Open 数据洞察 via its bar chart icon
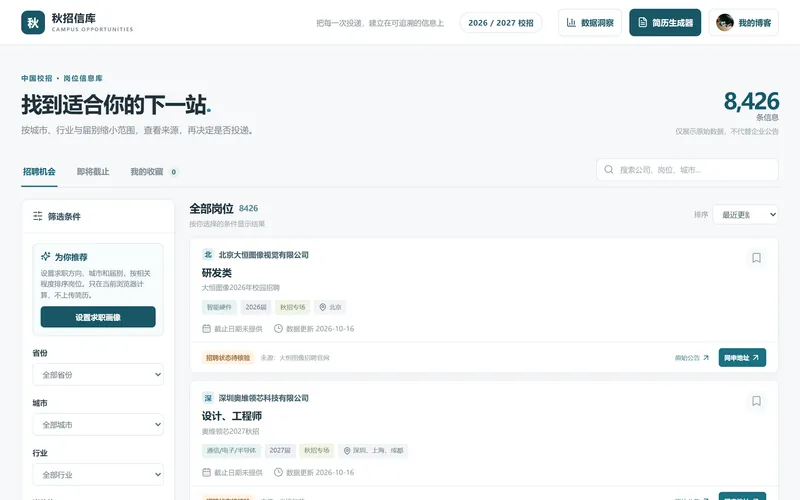 click(571, 22)
